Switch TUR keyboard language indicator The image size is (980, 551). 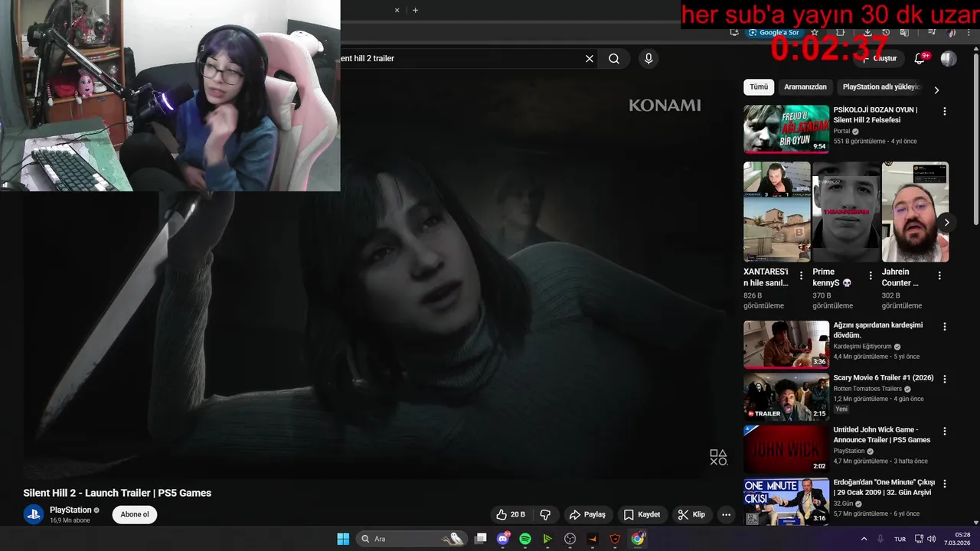point(900,539)
